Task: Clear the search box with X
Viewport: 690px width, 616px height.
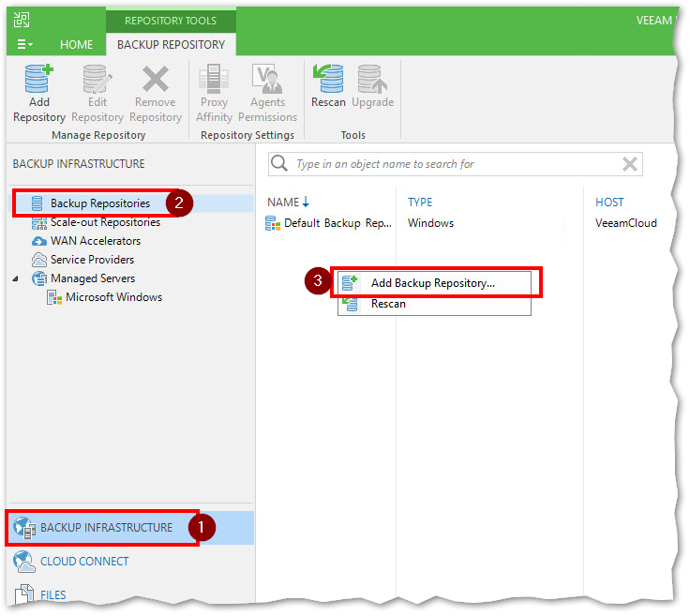Action: (630, 164)
